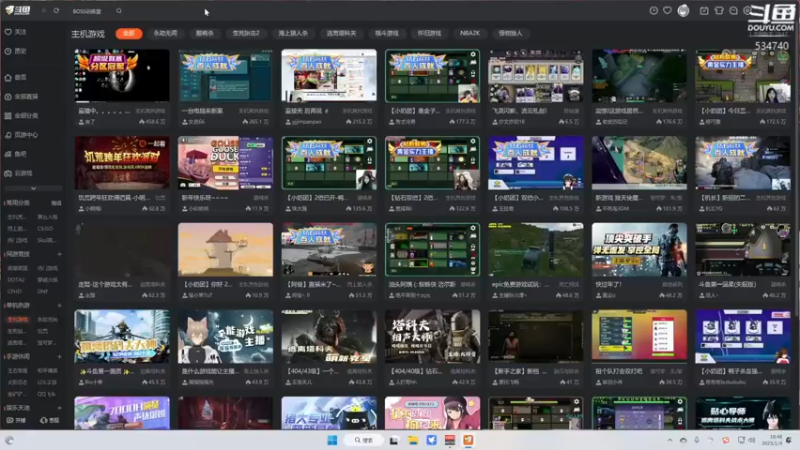Open the watch history clock icon at top right
800x450 pixels.
(653, 11)
